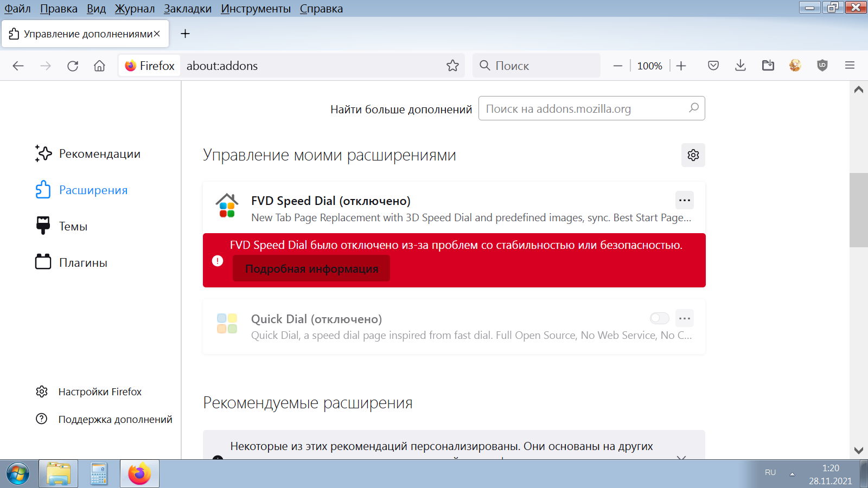Open the avatar extension icon in toolbar

tap(795, 66)
